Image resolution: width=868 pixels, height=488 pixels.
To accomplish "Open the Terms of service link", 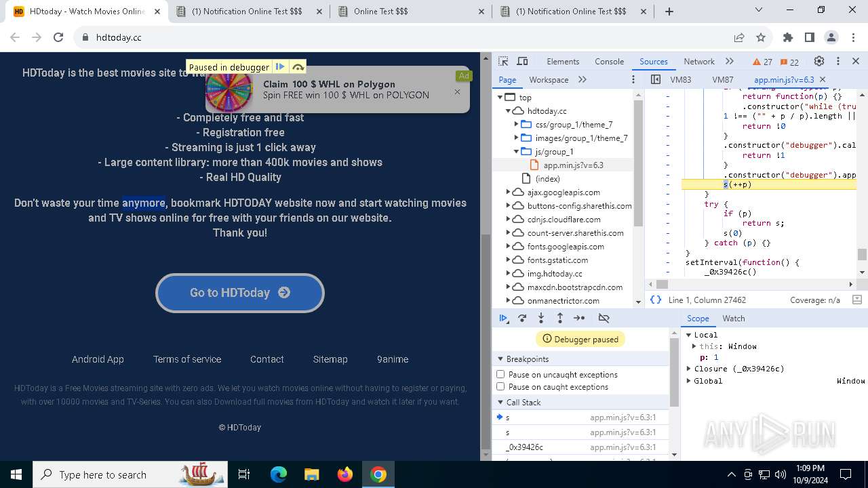I will [x=187, y=359].
